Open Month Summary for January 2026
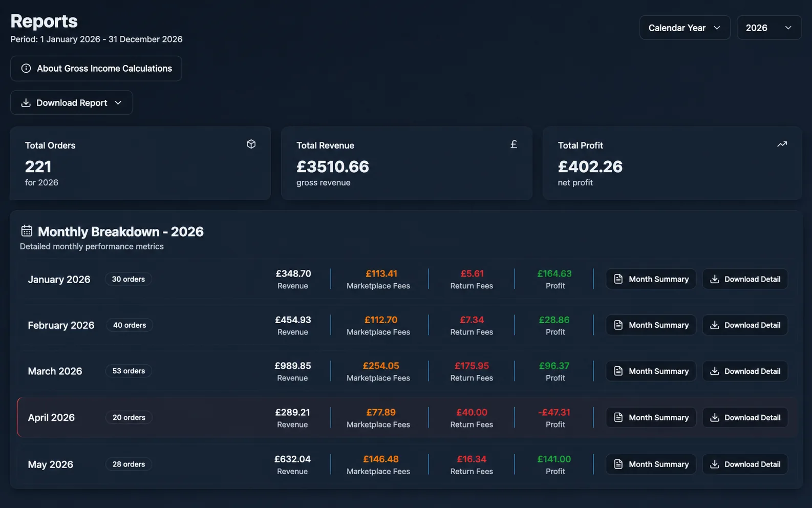The width and height of the screenshot is (812, 508). pyautogui.click(x=651, y=279)
